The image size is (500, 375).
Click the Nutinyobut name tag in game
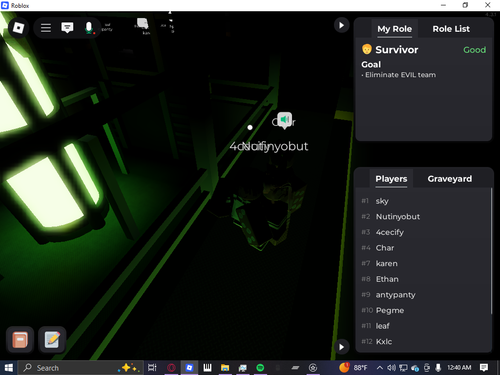275,146
